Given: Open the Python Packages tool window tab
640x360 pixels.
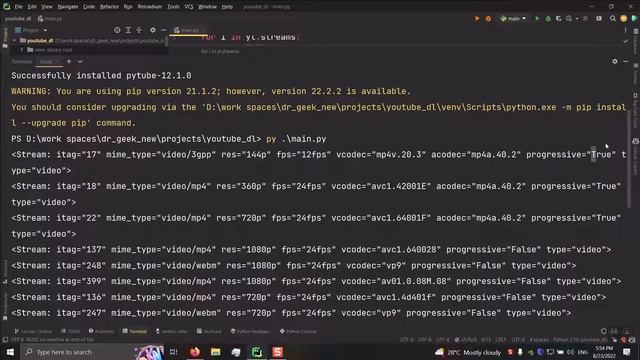Looking at the screenshot, I should [250, 331].
